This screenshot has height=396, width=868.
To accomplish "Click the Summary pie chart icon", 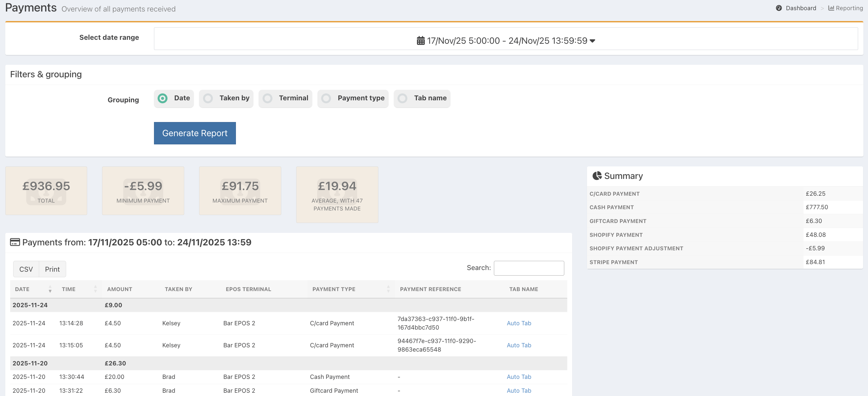I will pyautogui.click(x=597, y=176).
